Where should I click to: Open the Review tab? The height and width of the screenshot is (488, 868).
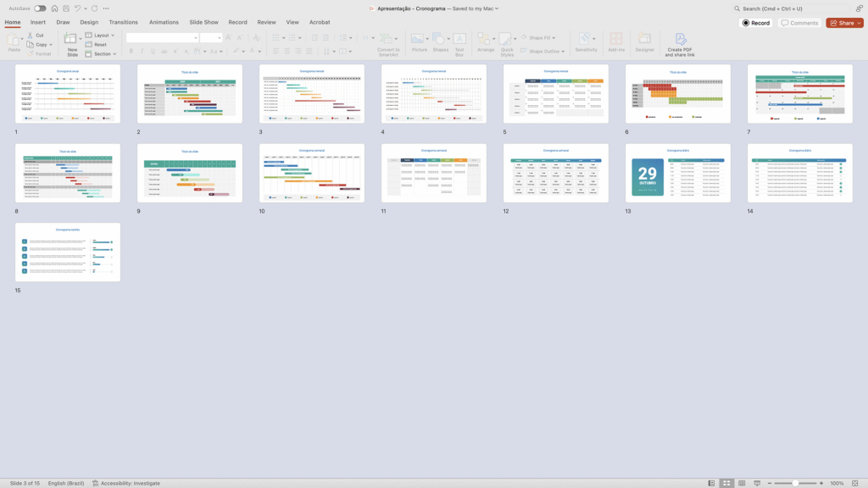click(x=266, y=22)
